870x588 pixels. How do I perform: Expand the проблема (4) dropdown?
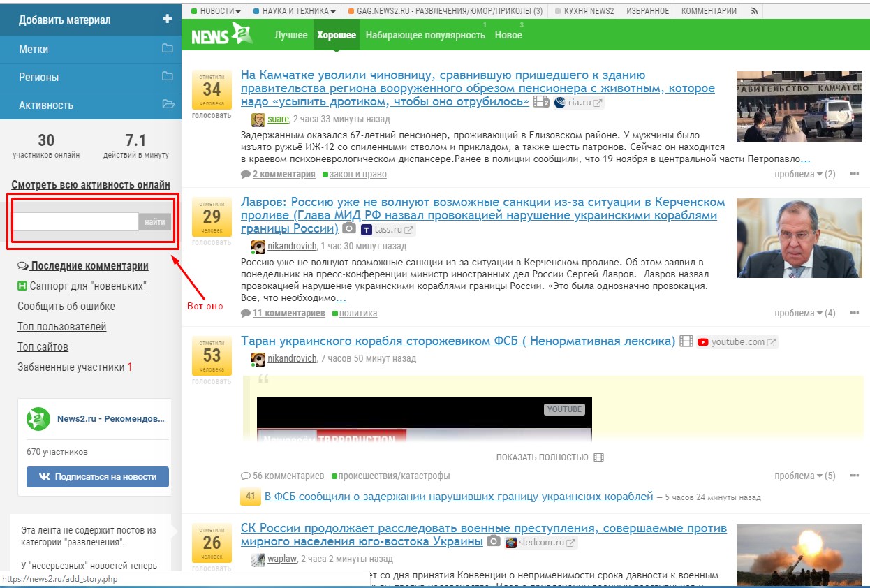pyautogui.click(x=805, y=313)
